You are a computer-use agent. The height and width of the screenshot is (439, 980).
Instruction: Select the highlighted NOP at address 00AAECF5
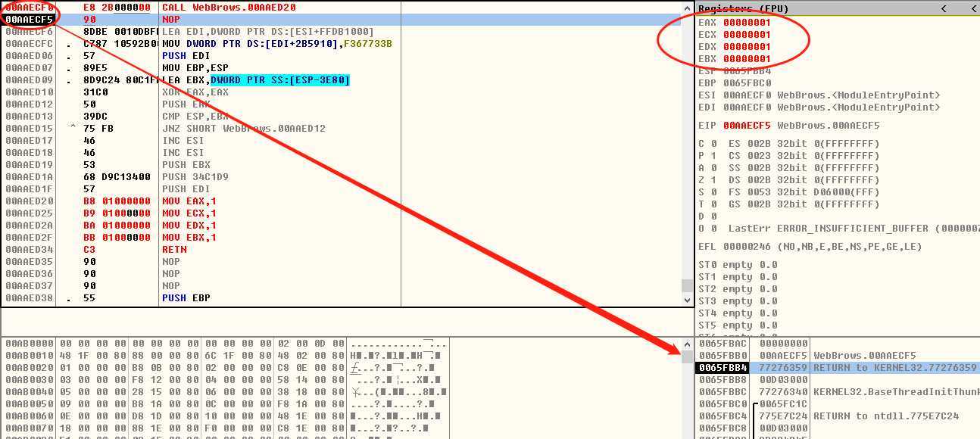coord(341,20)
